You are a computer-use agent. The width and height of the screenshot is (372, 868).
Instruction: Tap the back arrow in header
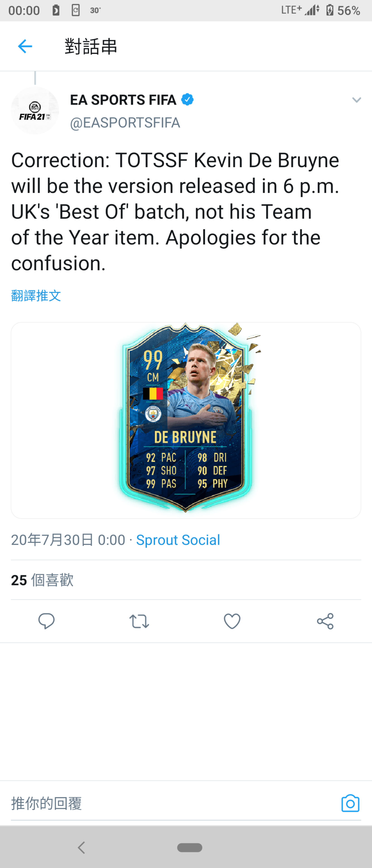pos(25,46)
